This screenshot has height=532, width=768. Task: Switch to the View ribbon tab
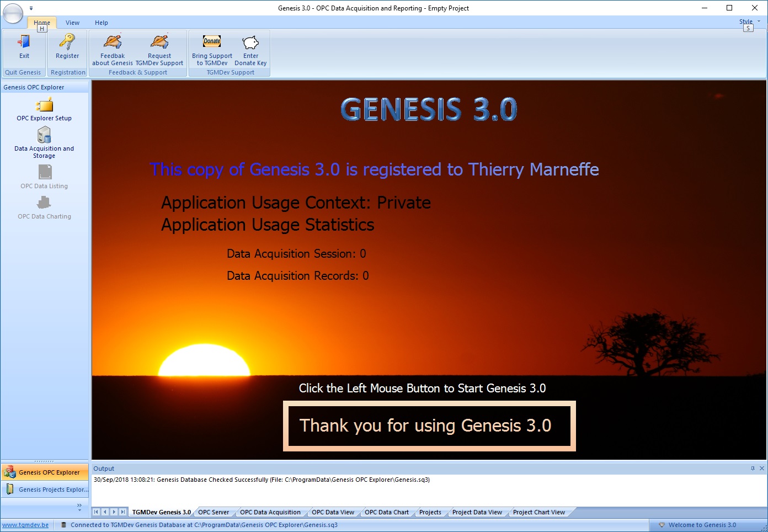72,23
